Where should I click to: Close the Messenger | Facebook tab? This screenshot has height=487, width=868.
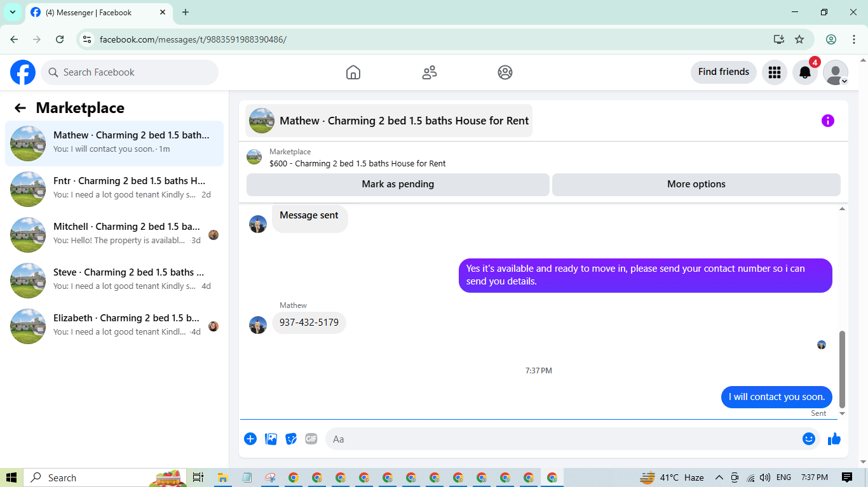162,13
